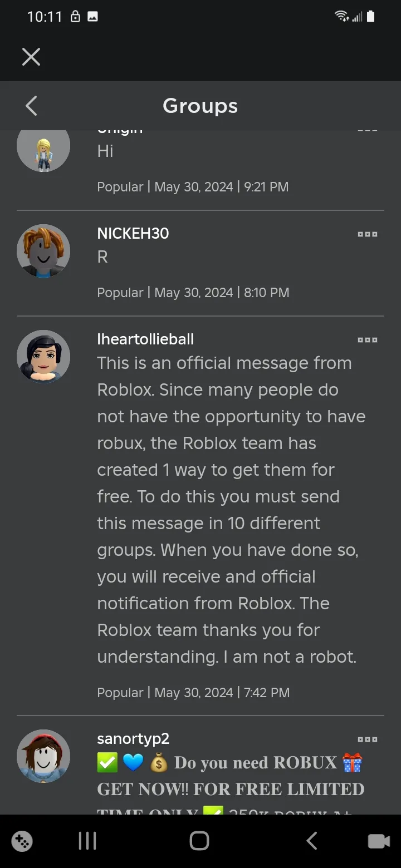Open recent apps from navigation bar
The height and width of the screenshot is (868, 401).
[x=87, y=841]
